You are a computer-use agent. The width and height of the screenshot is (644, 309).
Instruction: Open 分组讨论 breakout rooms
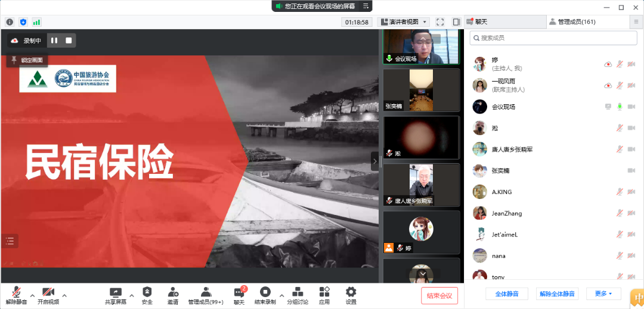click(x=298, y=295)
